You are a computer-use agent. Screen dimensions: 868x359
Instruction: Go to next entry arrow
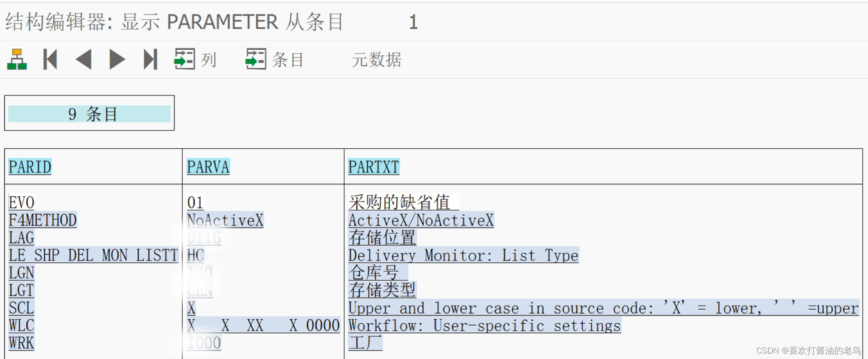(117, 59)
